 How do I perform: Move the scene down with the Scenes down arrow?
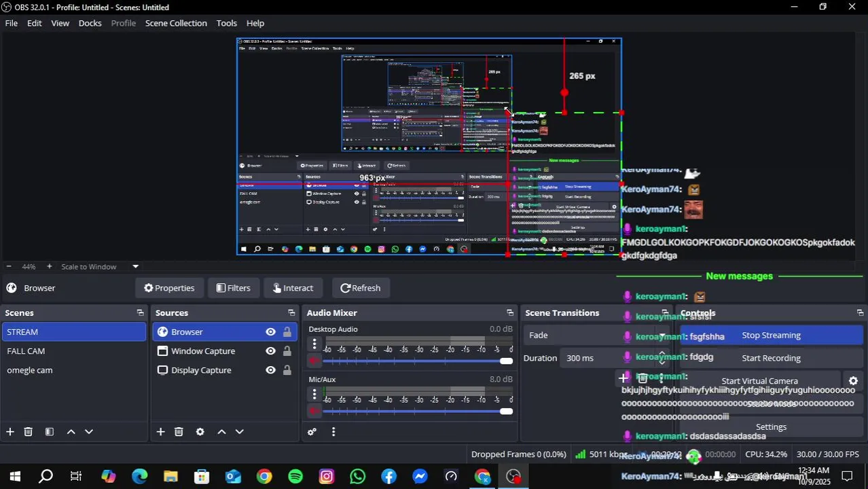click(x=88, y=432)
